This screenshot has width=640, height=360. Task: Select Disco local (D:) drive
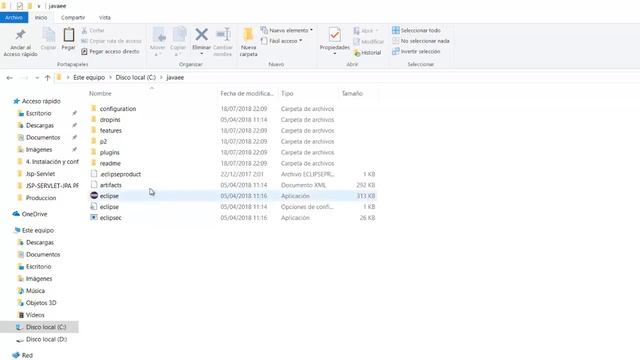pyautogui.click(x=46, y=339)
